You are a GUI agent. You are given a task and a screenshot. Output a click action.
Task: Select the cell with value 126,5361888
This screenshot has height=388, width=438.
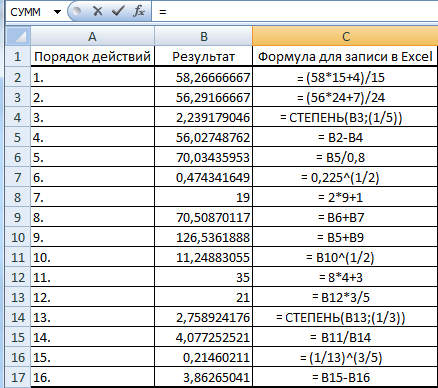point(203,237)
